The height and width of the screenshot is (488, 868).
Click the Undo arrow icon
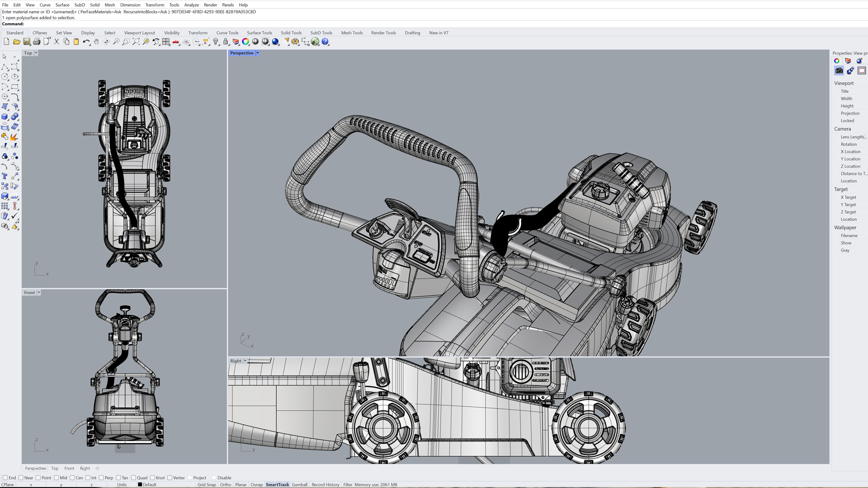tap(85, 42)
